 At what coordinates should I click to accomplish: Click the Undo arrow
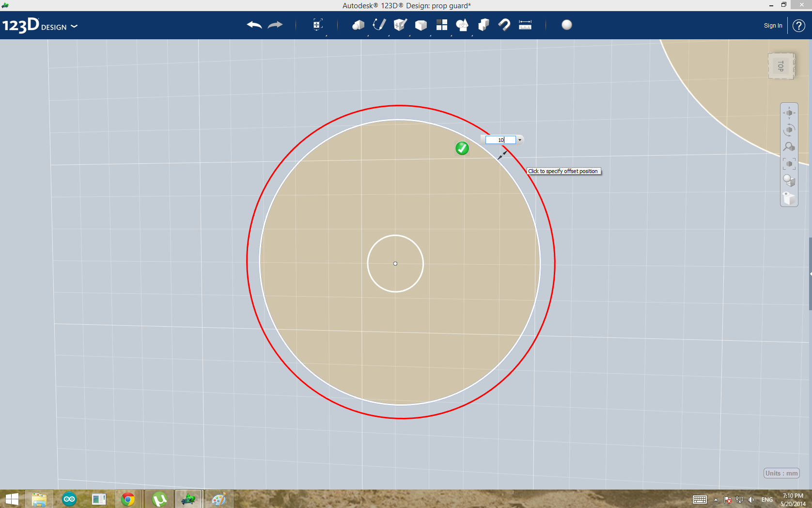[254, 25]
